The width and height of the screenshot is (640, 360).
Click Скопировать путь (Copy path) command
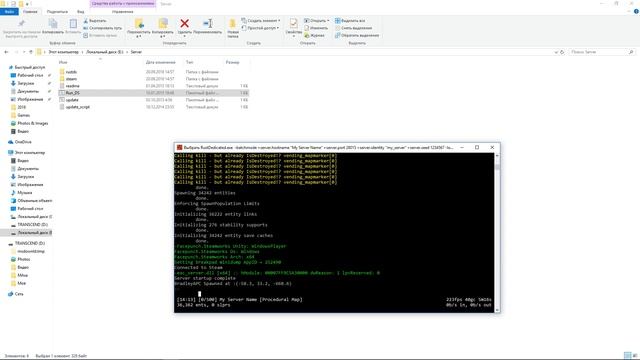(x=102, y=28)
